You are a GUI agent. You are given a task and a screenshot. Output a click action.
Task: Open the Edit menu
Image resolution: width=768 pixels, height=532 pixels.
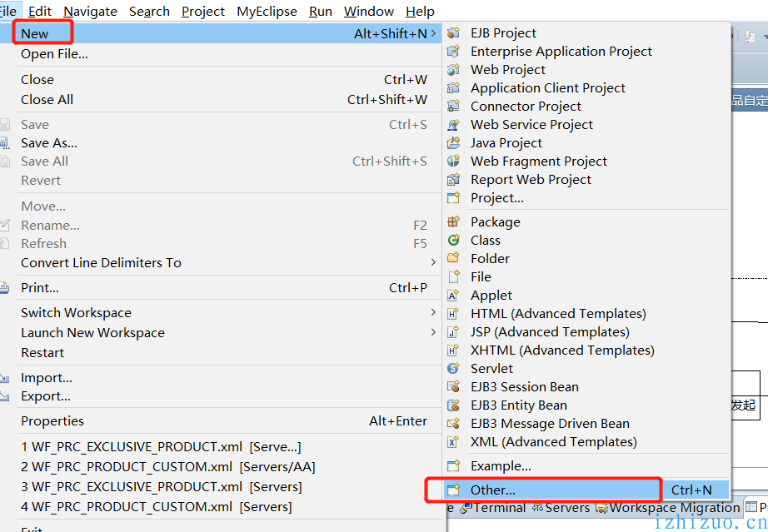point(40,12)
